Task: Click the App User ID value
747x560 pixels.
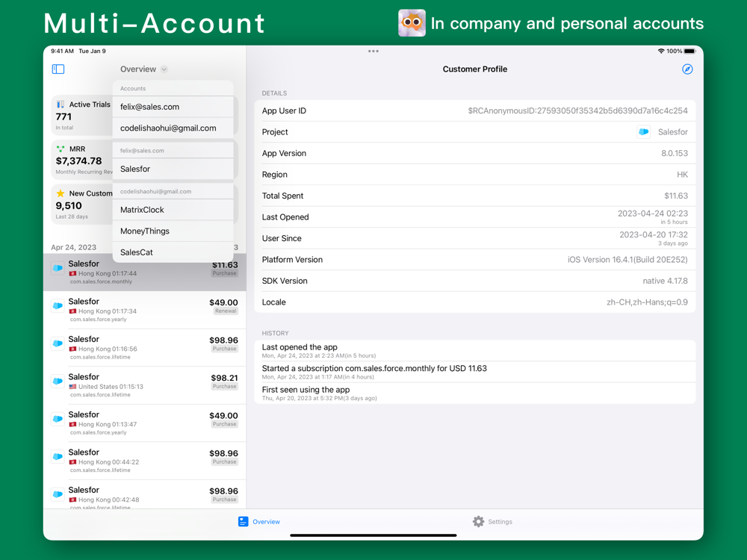Action: (x=577, y=111)
